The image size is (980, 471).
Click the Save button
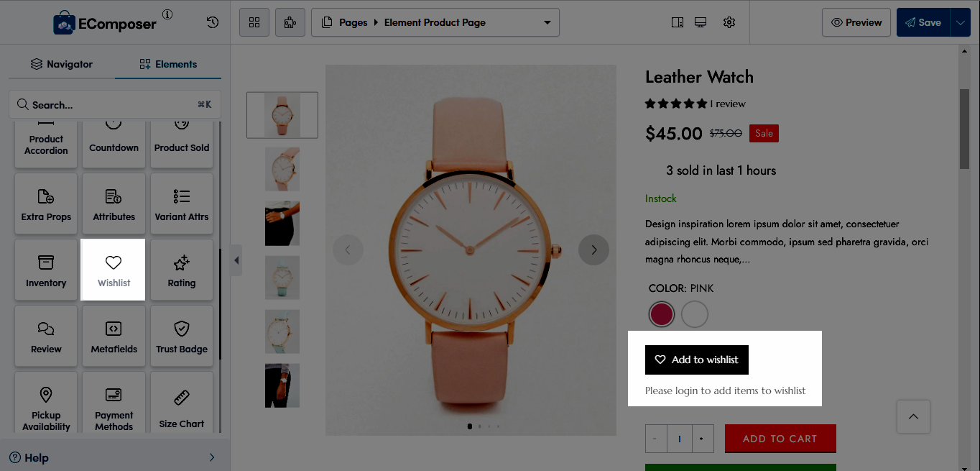coord(923,22)
